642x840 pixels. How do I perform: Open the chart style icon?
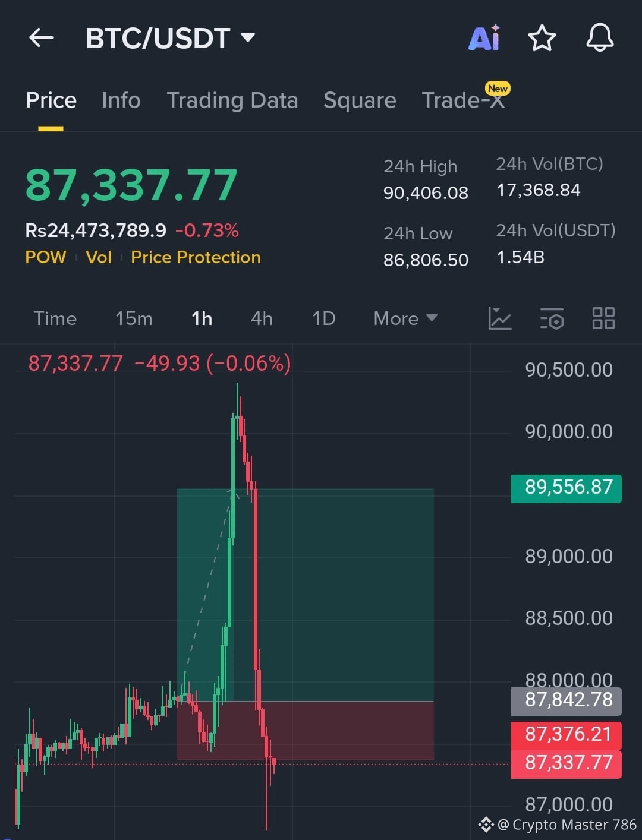click(500, 319)
